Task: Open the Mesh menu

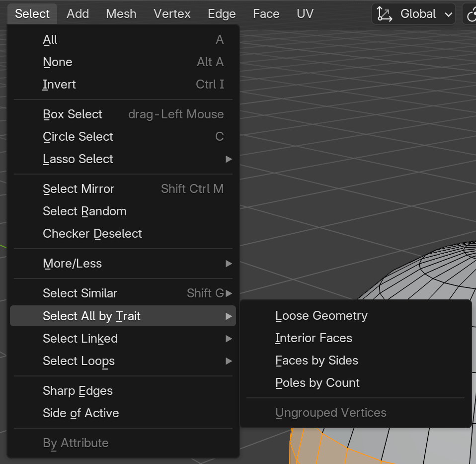Action: (x=121, y=13)
